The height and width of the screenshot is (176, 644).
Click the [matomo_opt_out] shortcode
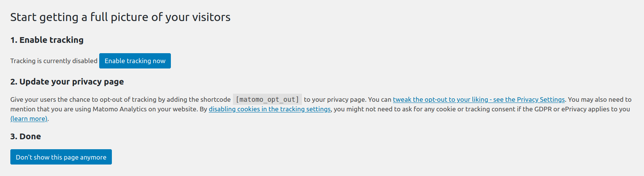(267, 99)
